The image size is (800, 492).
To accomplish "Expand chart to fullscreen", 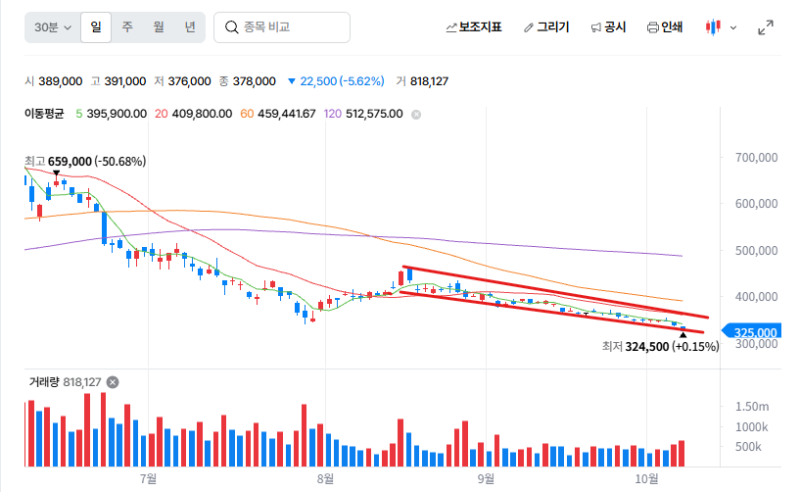I will click(765, 28).
